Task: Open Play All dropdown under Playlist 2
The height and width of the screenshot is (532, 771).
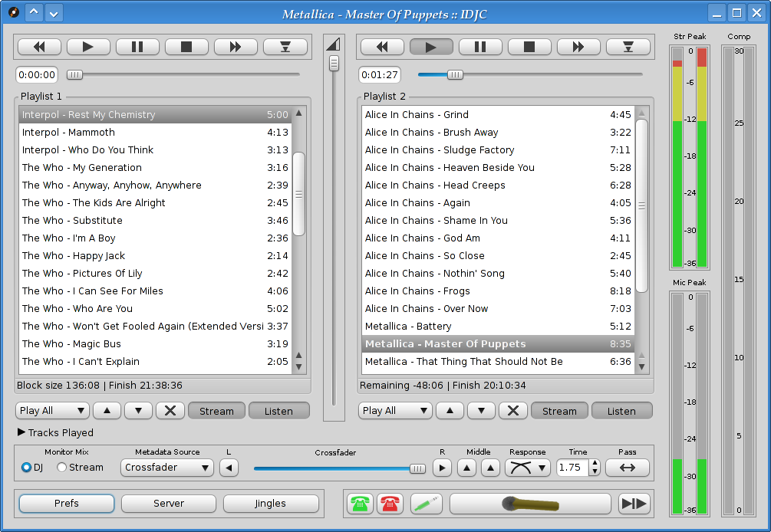Action: (395, 411)
